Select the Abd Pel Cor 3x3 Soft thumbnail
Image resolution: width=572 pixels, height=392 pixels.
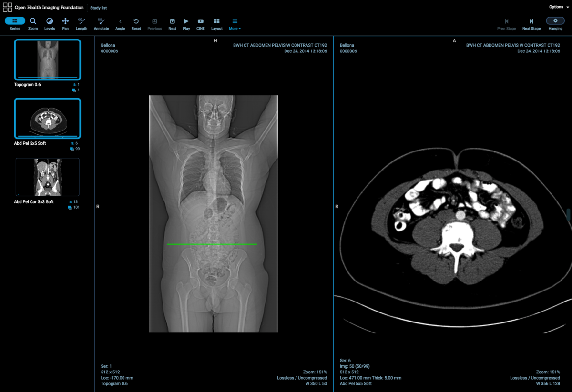pos(48,177)
